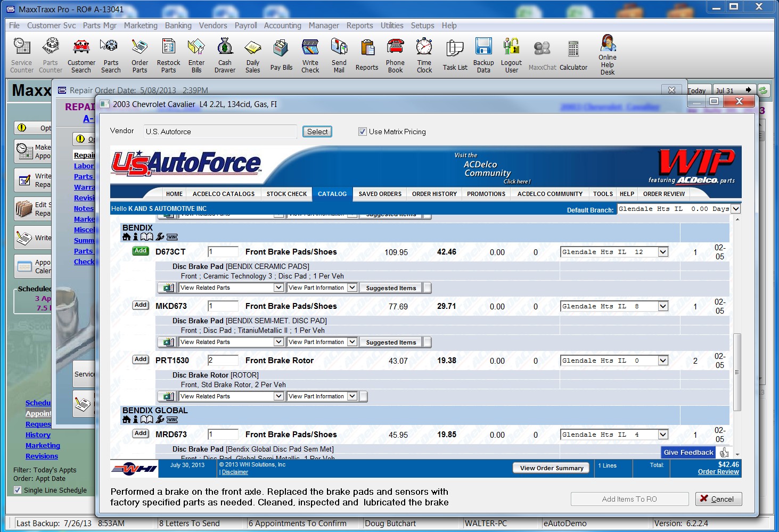Toggle the Use Matrix Pricing checkbox
Image resolution: width=779 pixels, height=532 pixels.
click(x=363, y=132)
